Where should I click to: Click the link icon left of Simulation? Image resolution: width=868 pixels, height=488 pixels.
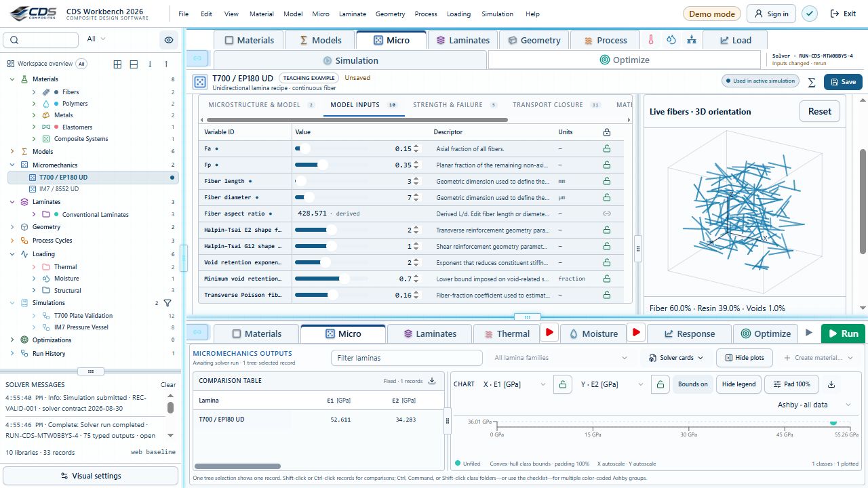point(197,60)
